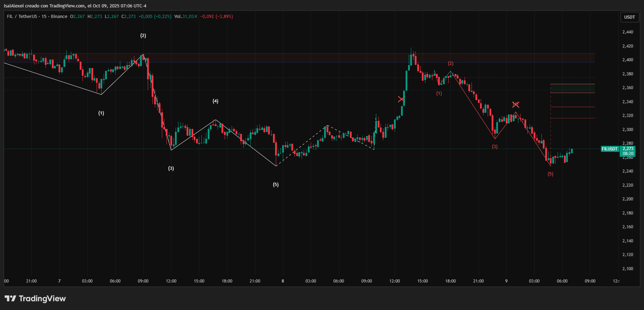Click the +0,005 (+0,22%) change value
This screenshot has width=644, height=310.
155,17
